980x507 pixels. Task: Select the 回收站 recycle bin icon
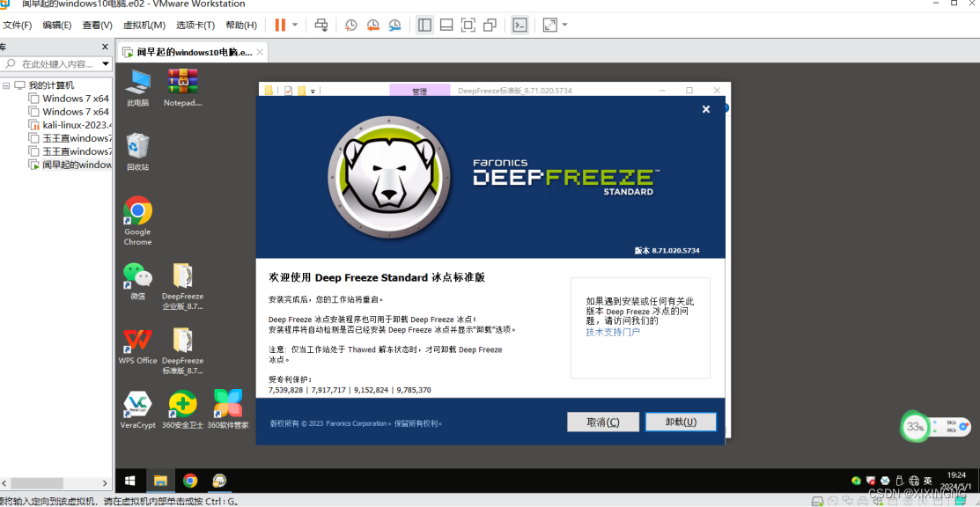click(x=137, y=152)
